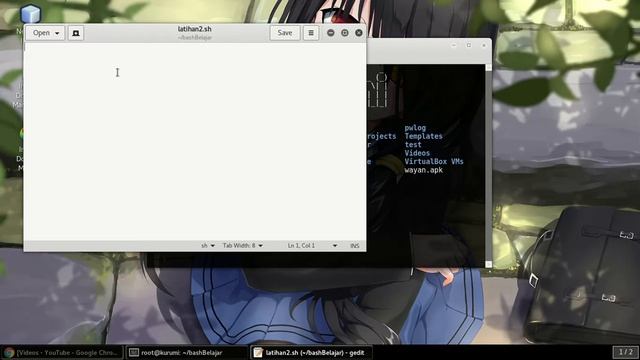Minimize the terminal window behind gedit
This screenshot has width=640, height=360.
[454, 45]
